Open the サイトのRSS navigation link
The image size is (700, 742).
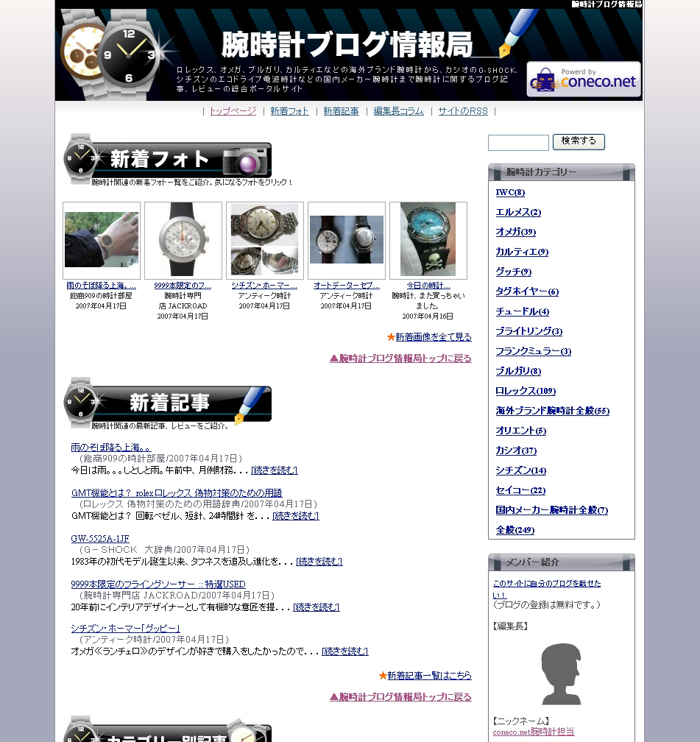(x=463, y=111)
